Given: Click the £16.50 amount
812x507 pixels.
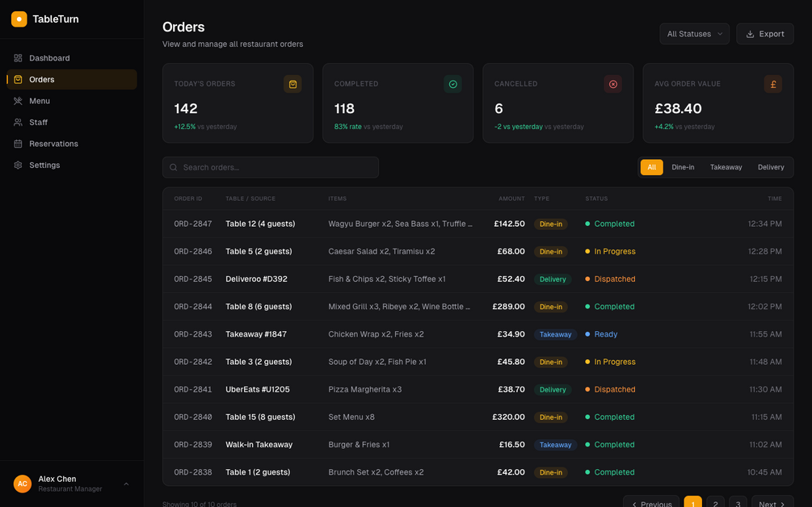Looking at the screenshot, I should coord(511,445).
